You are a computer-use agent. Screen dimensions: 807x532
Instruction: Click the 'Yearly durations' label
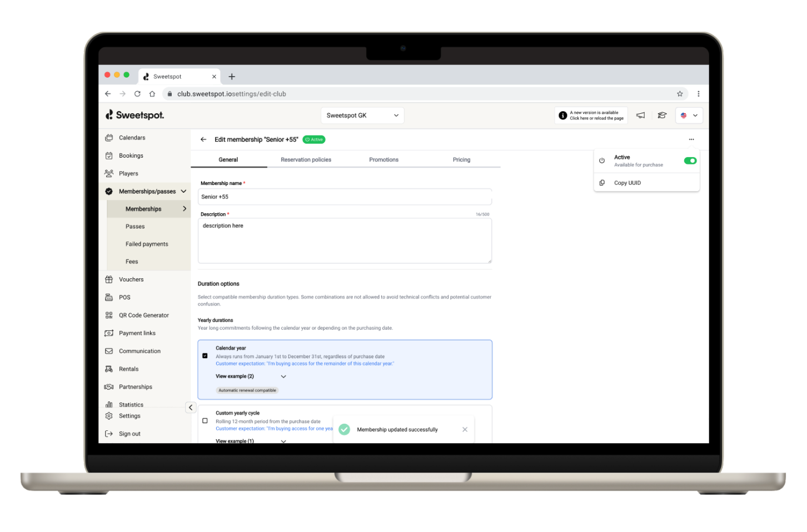216,320
